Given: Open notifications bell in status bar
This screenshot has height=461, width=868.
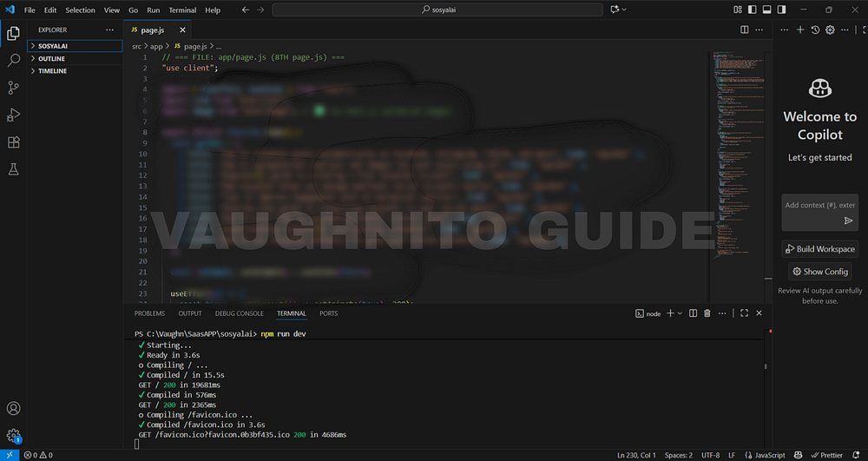Looking at the screenshot, I should [856, 455].
